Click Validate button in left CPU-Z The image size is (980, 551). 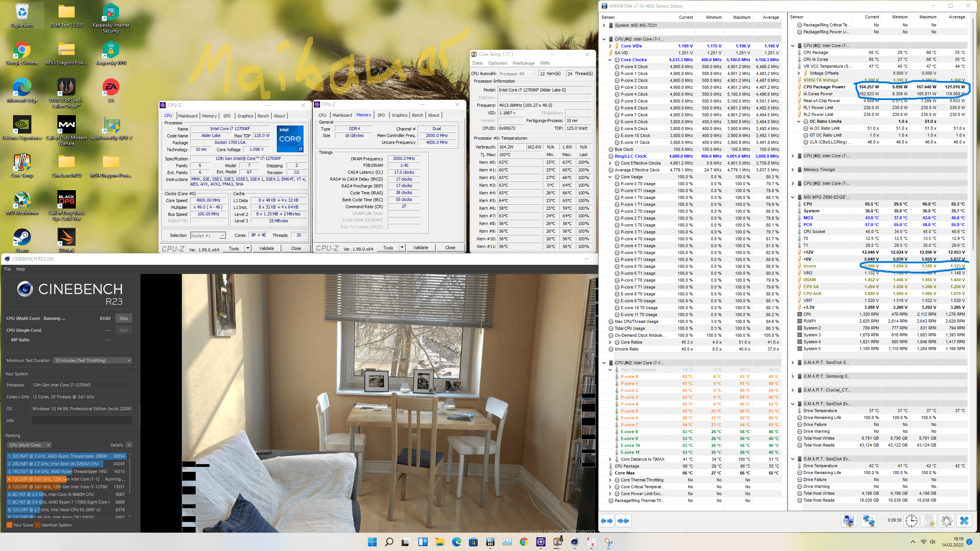[x=266, y=248]
